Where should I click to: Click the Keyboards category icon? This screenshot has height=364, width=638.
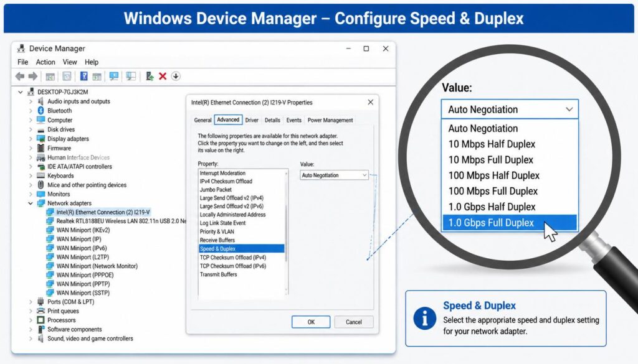tap(40, 175)
